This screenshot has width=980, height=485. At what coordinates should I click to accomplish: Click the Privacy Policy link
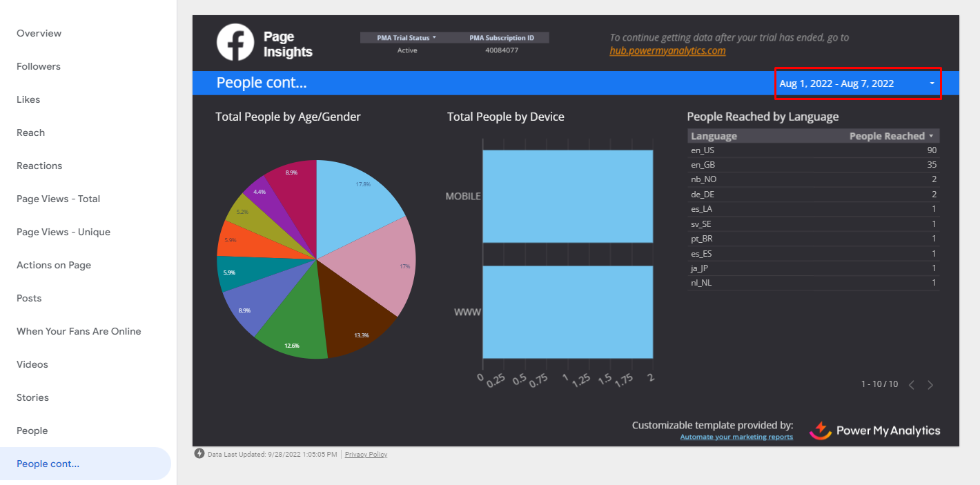click(x=366, y=454)
